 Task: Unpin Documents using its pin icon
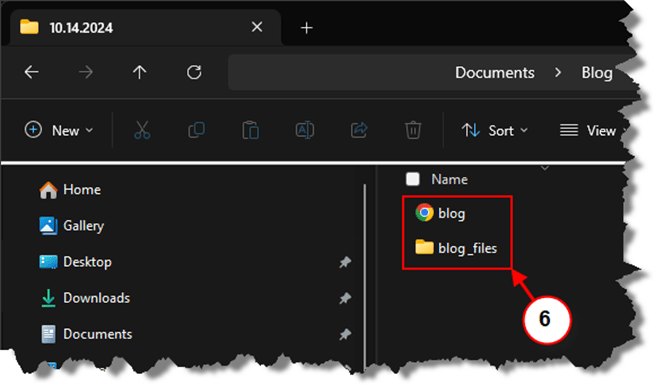pyautogui.click(x=345, y=334)
